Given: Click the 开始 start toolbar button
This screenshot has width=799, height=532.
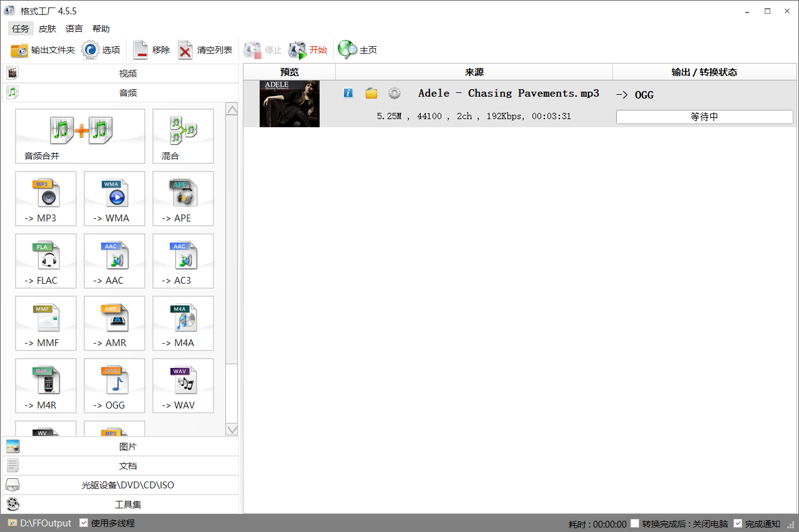Looking at the screenshot, I should 308,50.
